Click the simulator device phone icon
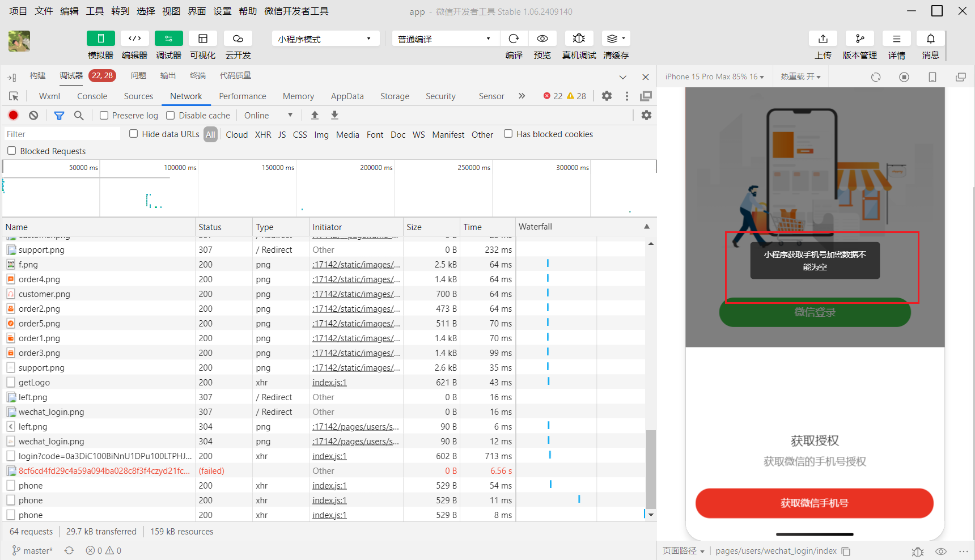This screenshot has width=975, height=560. [x=932, y=77]
